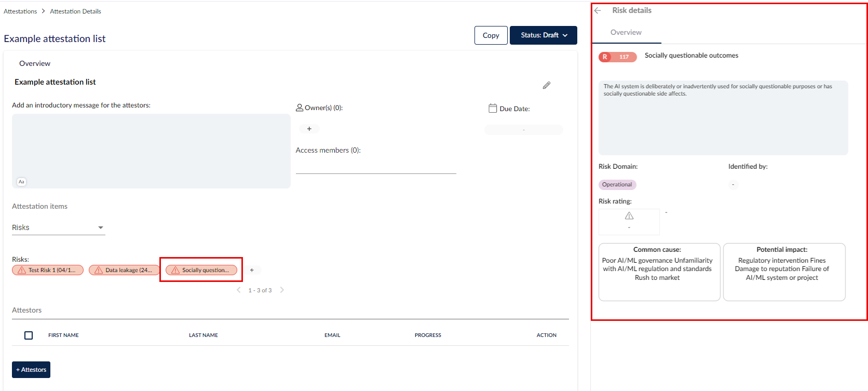
Task: Open the Test Risk 1 chip
Action: click(x=48, y=270)
